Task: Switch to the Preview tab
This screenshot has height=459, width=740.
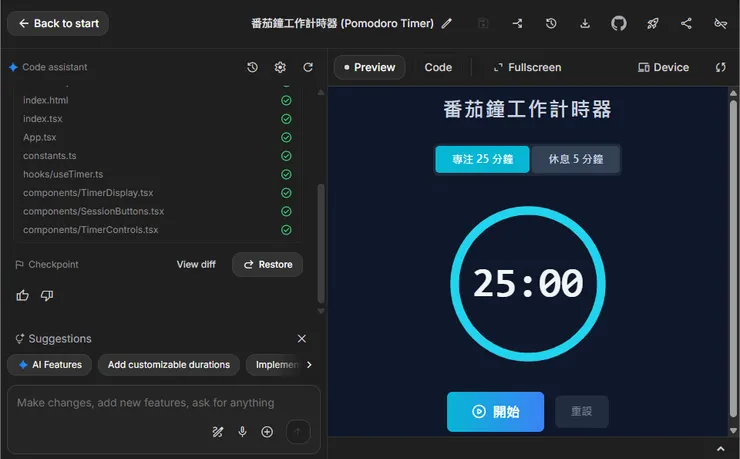Action: (370, 67)
